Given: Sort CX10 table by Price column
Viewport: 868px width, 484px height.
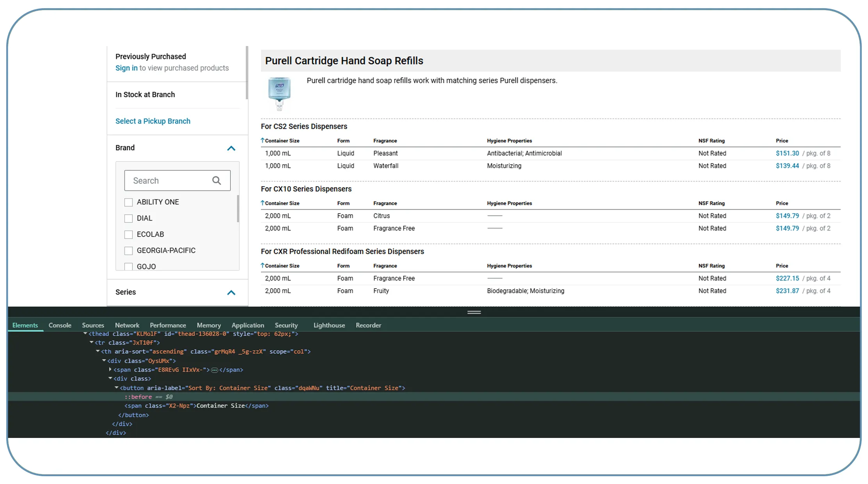Looking at the screenshot, I should pos(782,203).
